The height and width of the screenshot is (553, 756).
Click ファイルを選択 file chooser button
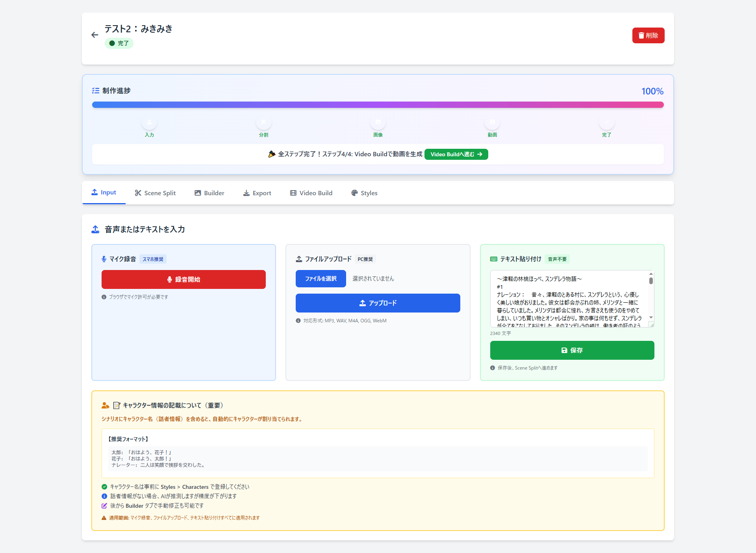321,279
